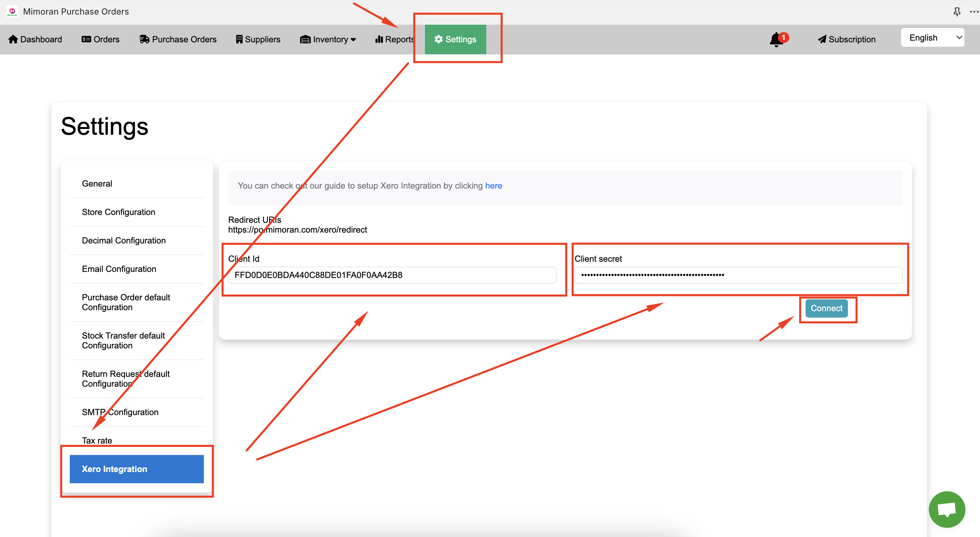Select Decimal Configuration in sidebar
This screenshot has height=537, width=980.
click(136, 241)
